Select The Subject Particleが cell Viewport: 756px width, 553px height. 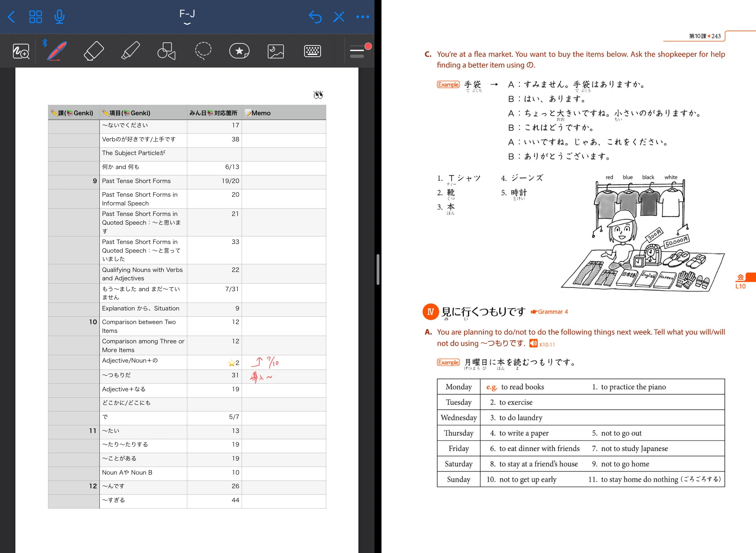pyautogui.click(x=143, y=154)
